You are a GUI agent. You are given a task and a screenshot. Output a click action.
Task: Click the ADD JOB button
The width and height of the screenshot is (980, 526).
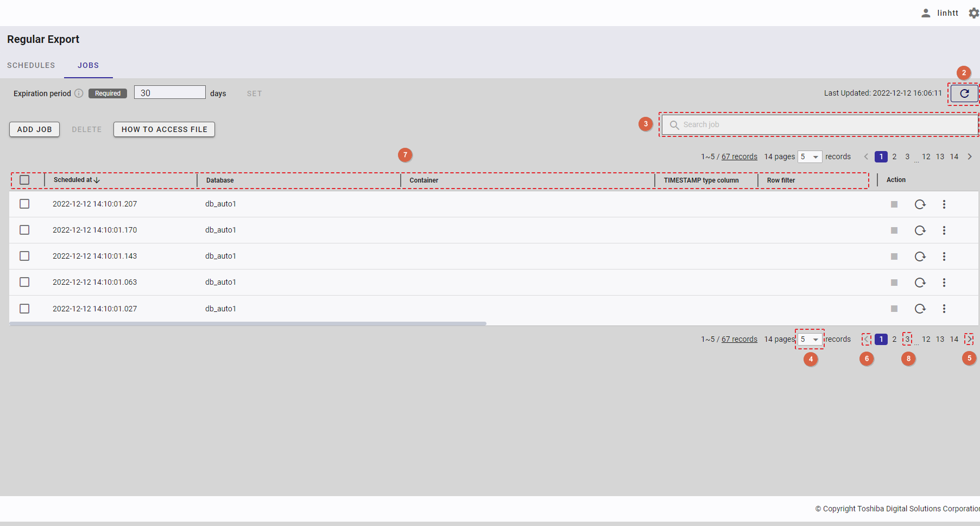[x=34, y=129]
